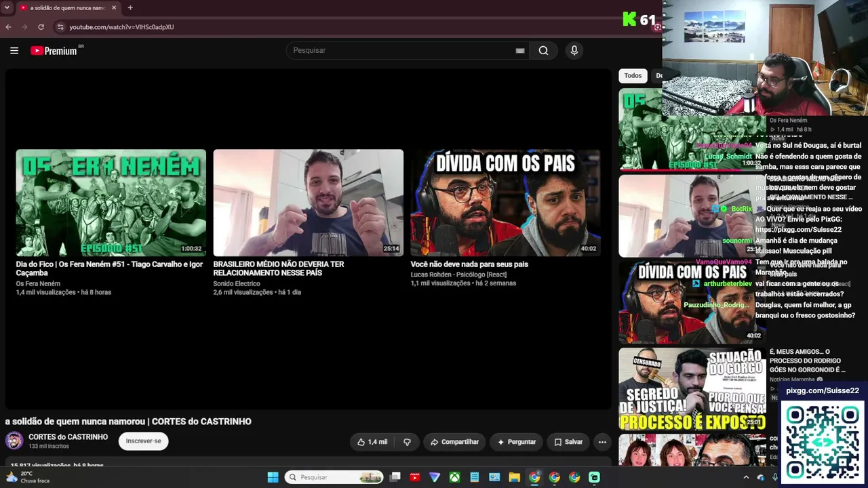Image resolution: width=868 pixels, height=488 pixels.
Task: Click the 'Dívida com os pais' endscreen thumbnail
Action: [x=506, y=203]
